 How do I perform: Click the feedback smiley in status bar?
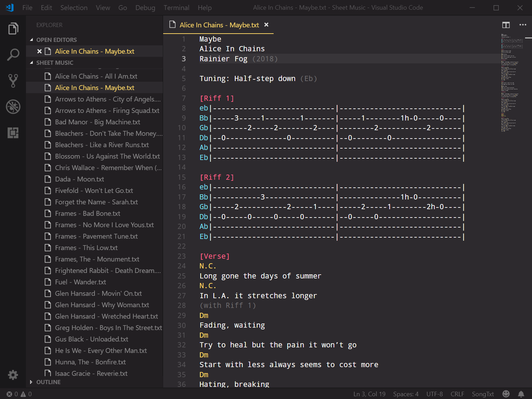click(506, 394)
